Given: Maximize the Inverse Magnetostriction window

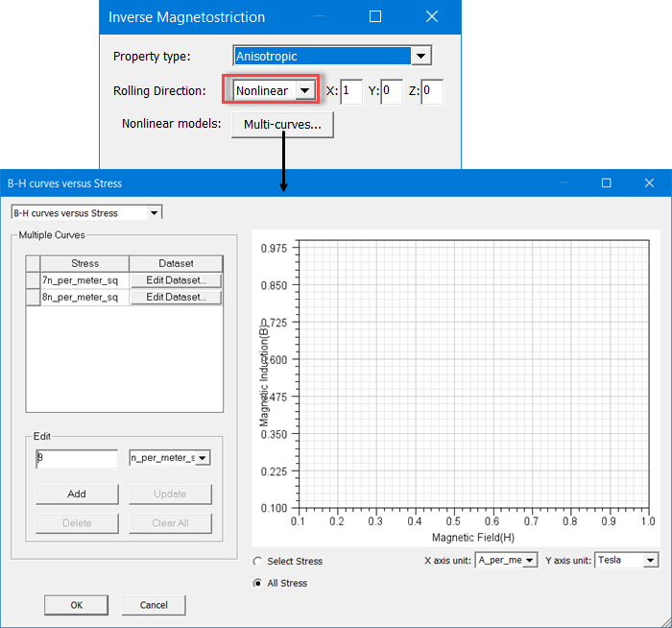Looking at the screenshot, I should pyautogui.click(x=375, y=16).
